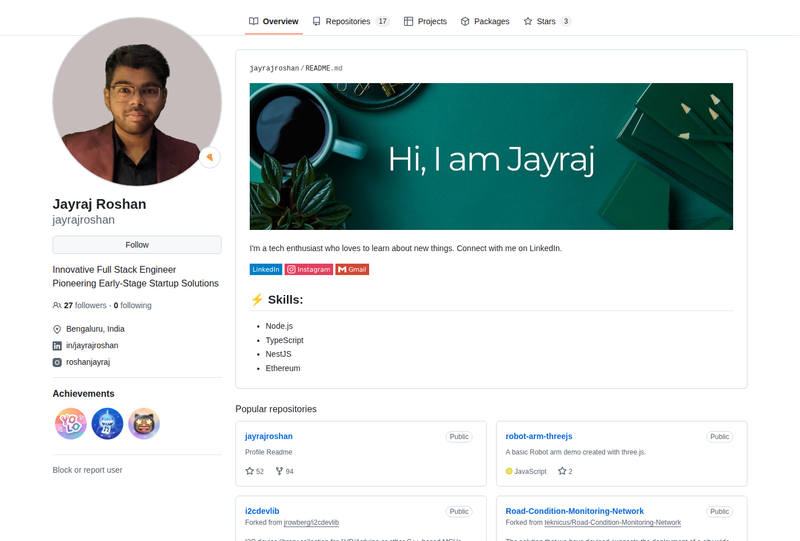Click the pizza status emoji badge on the avatar

(x=210, y=157)
